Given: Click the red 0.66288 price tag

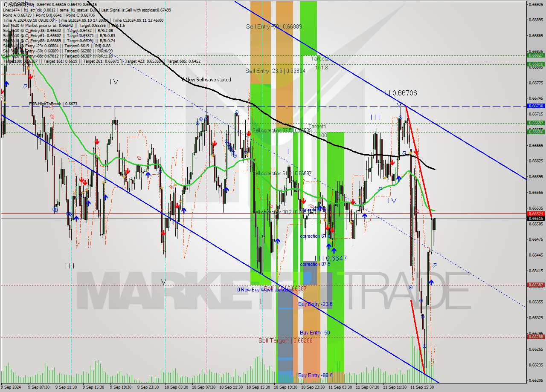Looking at the screenshot, I should (x=536, y=337).
